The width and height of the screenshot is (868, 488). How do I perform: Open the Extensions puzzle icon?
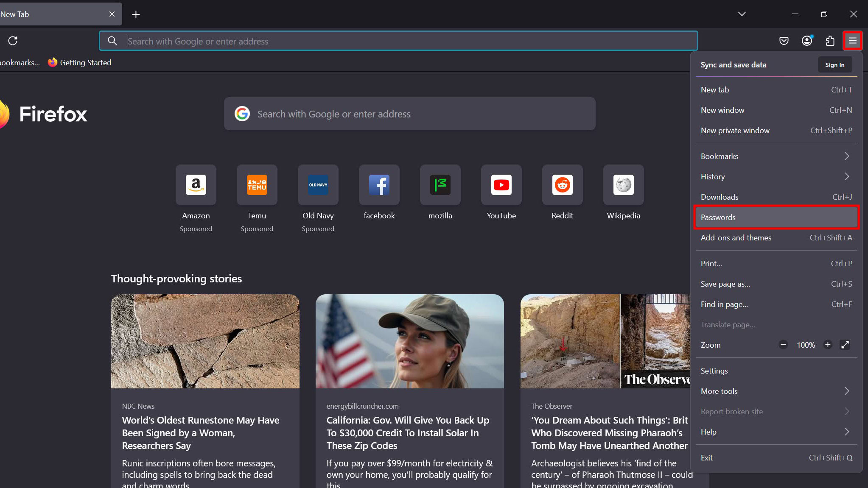coord(830,41)
